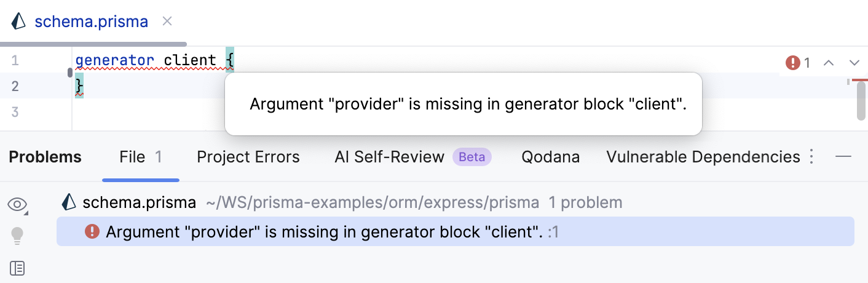Select the Vulnerable Dependencies tab
868x283 pixels.
(703, 157)
